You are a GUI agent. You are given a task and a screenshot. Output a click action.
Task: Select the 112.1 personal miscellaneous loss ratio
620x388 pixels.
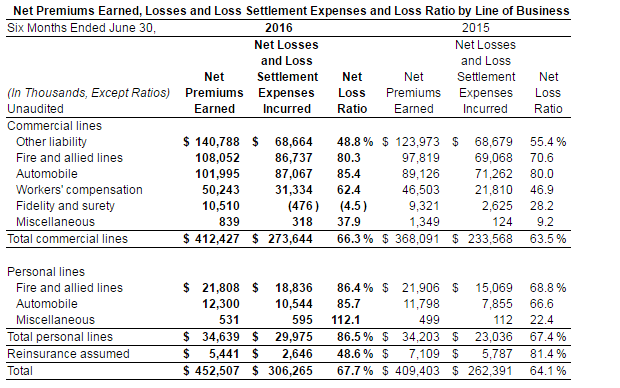pos(346,320)
